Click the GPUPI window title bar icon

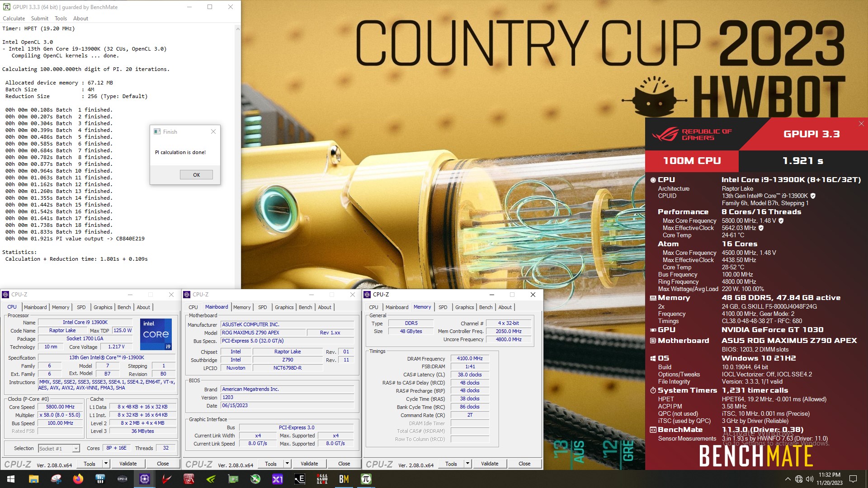coord(6,7)
